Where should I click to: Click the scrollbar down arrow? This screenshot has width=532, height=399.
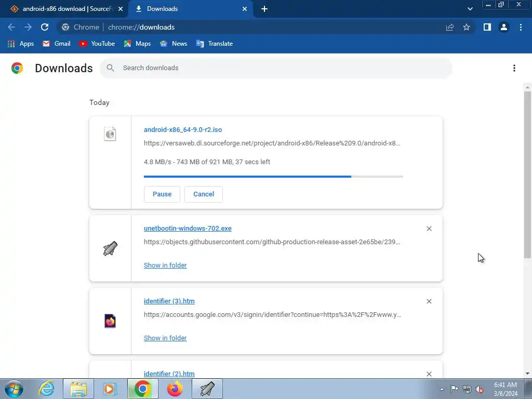528,374
